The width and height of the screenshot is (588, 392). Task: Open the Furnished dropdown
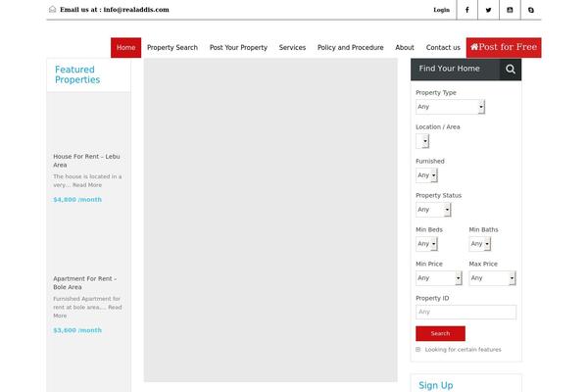426,175
